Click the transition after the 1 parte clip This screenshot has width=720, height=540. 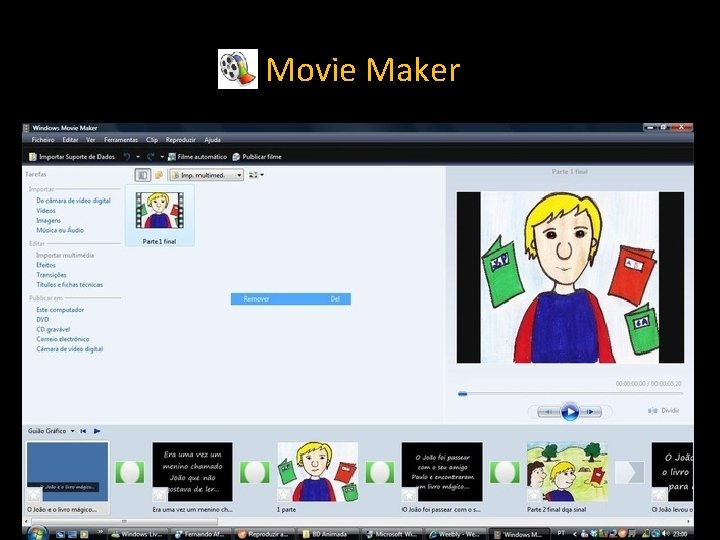[380, 472]
